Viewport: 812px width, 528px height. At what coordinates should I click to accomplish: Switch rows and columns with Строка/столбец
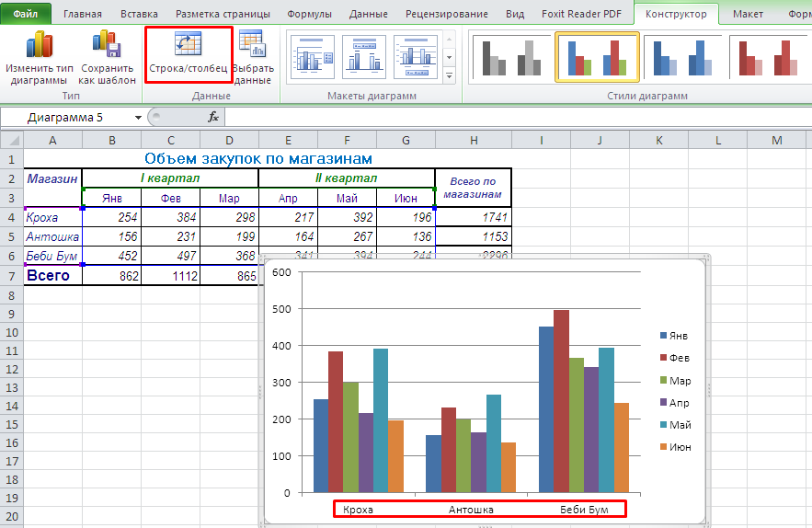click(x=188, y=46)
